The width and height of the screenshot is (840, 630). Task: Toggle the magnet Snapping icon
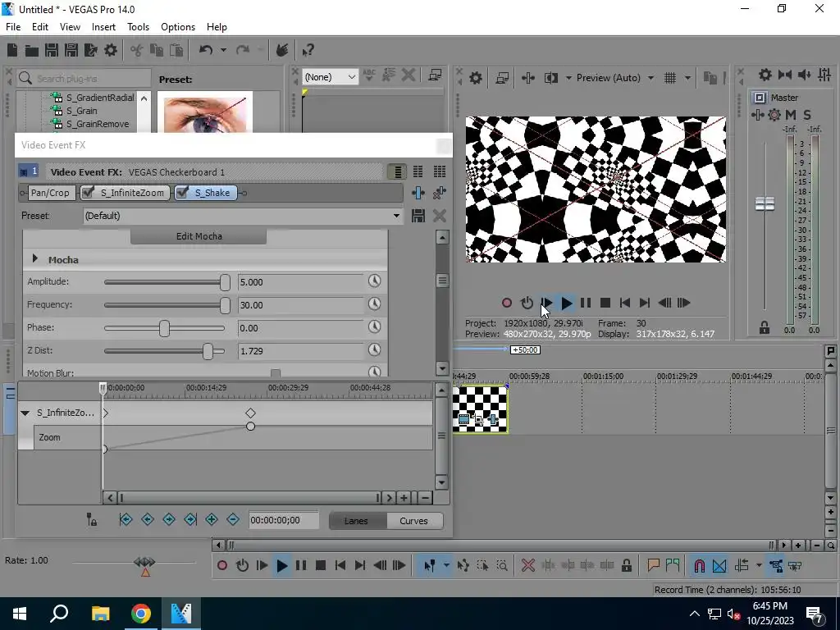[x=699, y=566]
